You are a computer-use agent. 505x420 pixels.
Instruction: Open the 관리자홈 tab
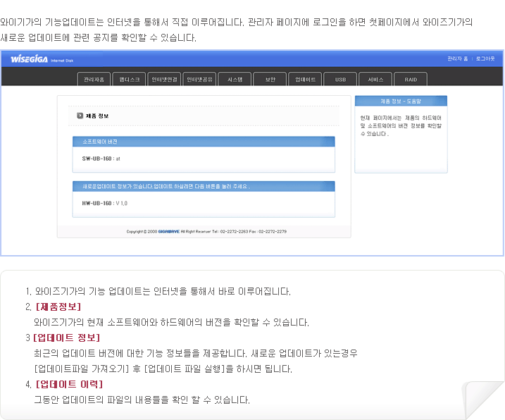[94, 80]
